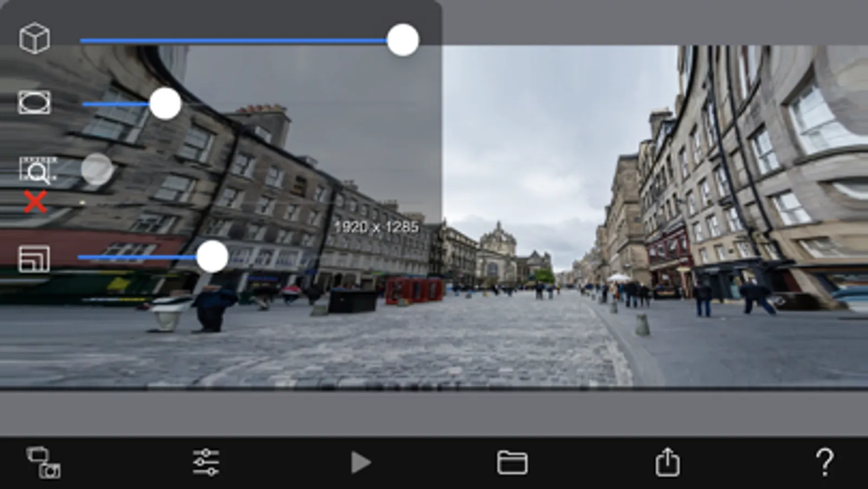Open the photo and camera source picker

click(43, 462)
